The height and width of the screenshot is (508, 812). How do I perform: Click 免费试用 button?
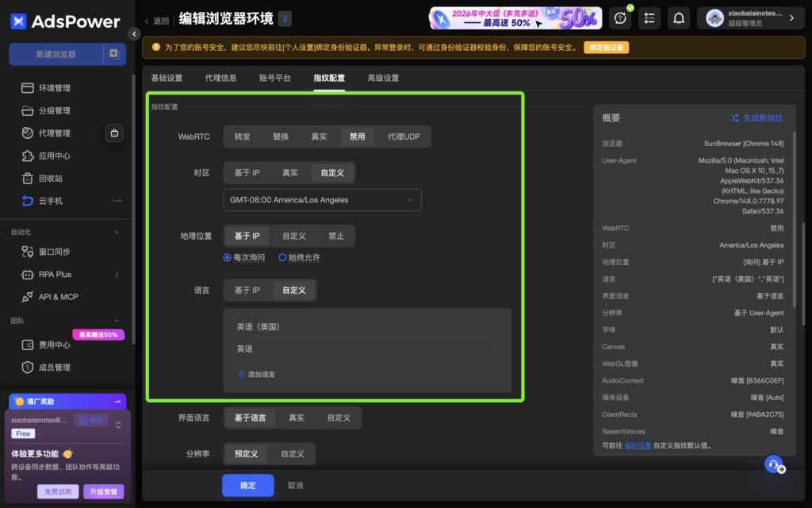(x=58, y=491)
